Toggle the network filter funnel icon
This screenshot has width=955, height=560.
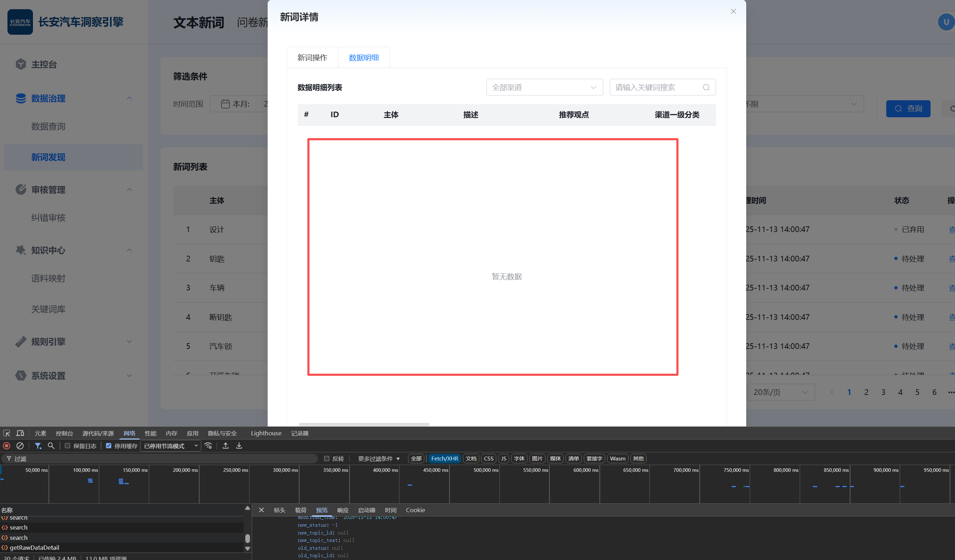[x=38, y=446]
